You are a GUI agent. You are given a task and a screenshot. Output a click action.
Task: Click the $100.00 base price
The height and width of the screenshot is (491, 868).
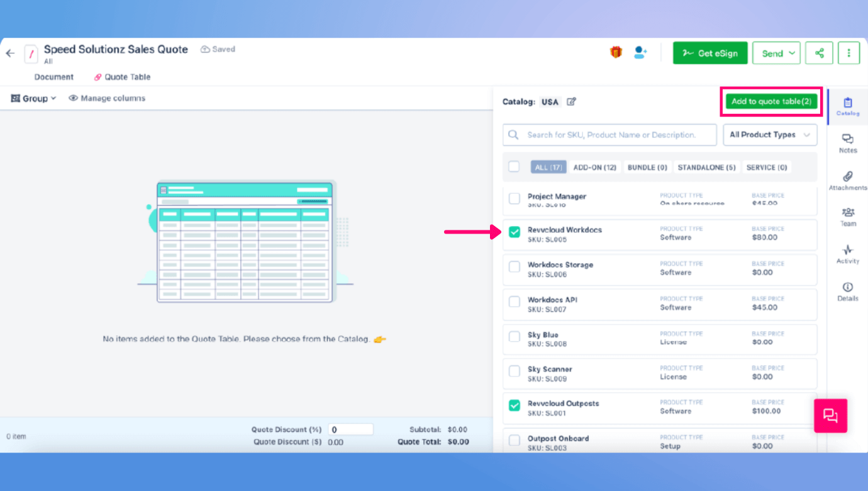766,411
